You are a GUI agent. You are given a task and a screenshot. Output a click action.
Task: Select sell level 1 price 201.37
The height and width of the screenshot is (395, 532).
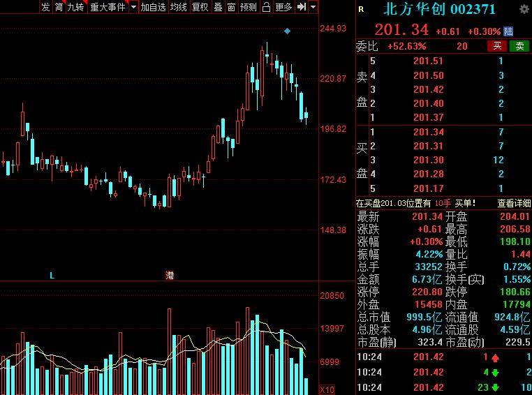coord(428,117)
